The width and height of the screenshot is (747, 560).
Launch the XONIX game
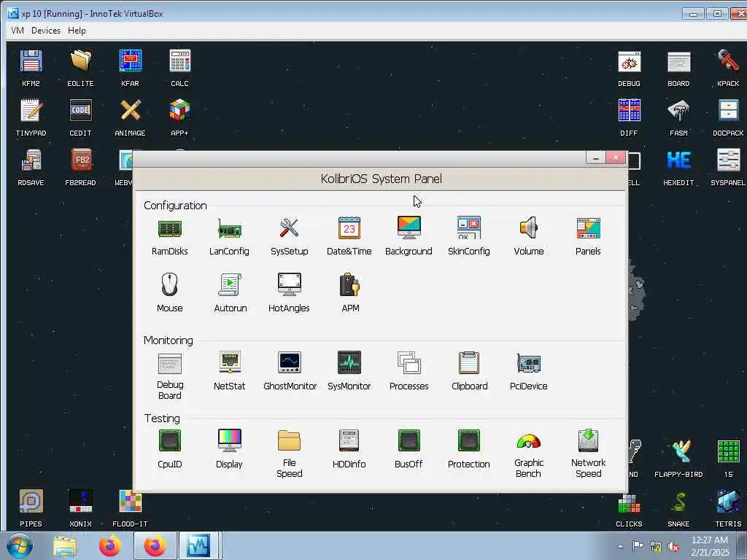[80, 508]
